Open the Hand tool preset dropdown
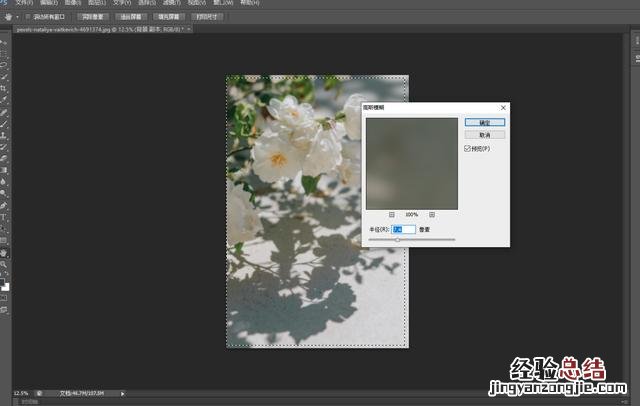 pyautogui.click(x=17, y=17)
